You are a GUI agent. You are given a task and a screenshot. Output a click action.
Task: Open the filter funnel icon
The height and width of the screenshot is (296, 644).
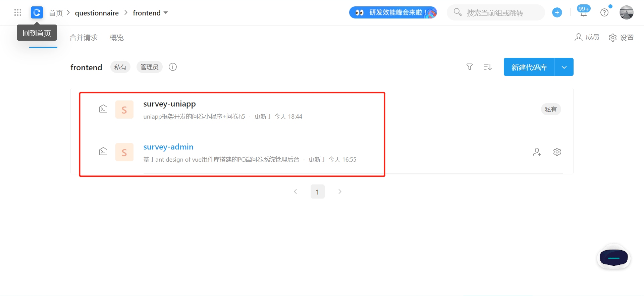click(470, 67)
